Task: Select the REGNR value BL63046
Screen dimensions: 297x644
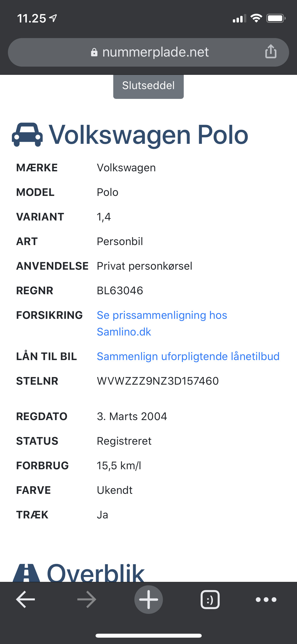Action: click(x=120, y=290)
